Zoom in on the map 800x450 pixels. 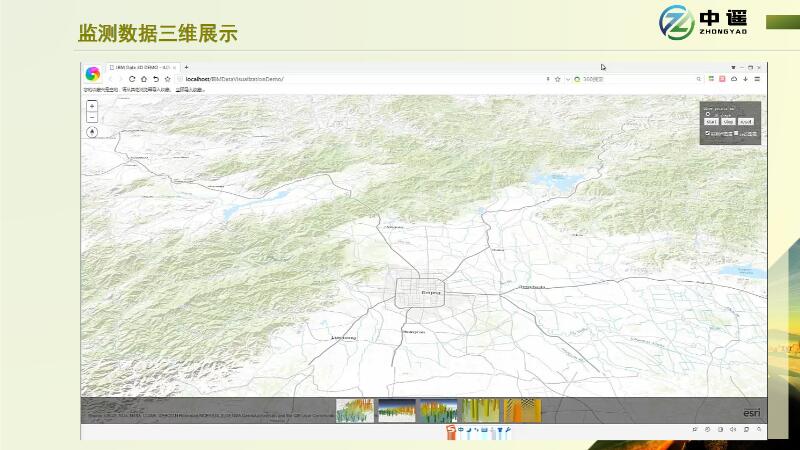92,106
